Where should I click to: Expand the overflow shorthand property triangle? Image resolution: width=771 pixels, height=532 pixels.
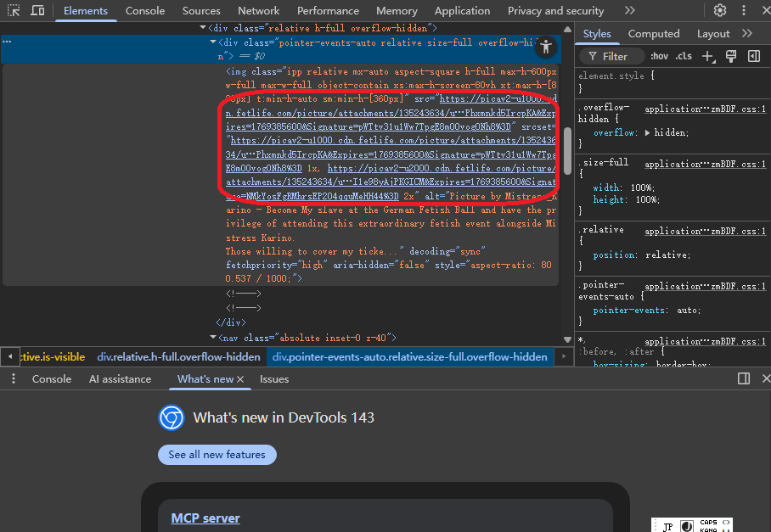point(649,133)
